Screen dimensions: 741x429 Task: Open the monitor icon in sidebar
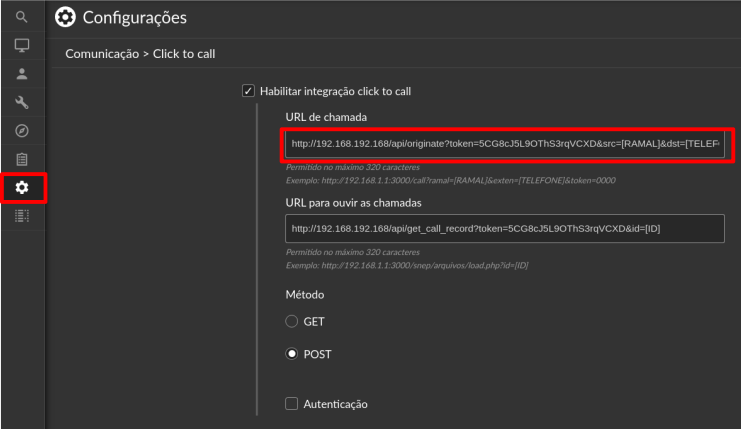point(22,45)
